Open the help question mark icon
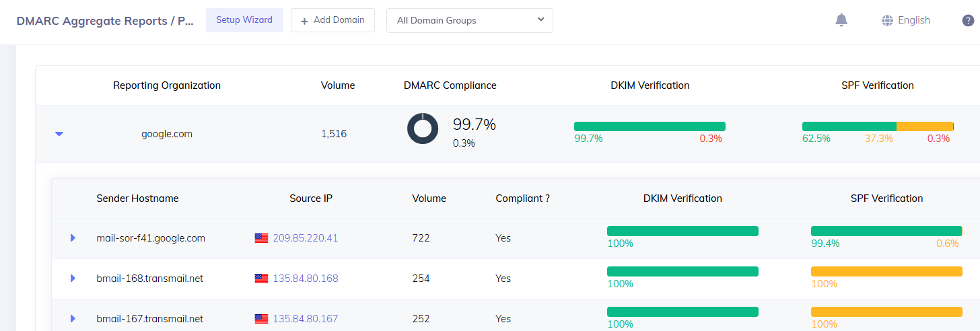 (968, 20)
